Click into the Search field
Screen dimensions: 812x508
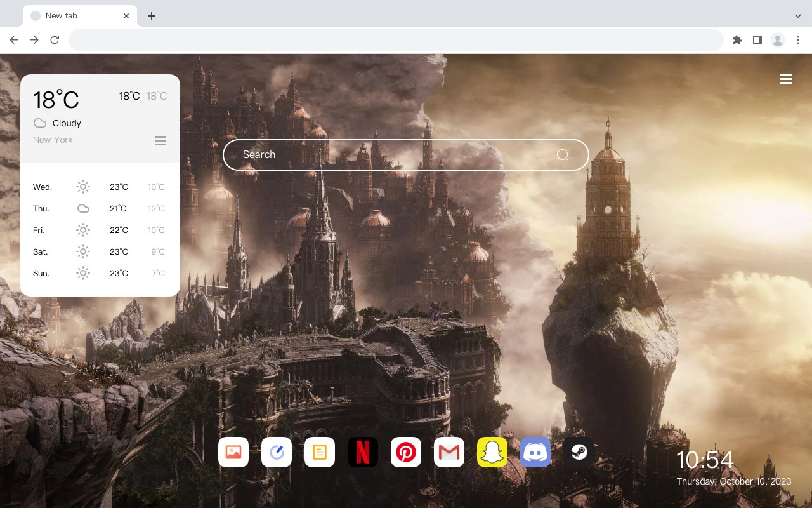(406, 155)
